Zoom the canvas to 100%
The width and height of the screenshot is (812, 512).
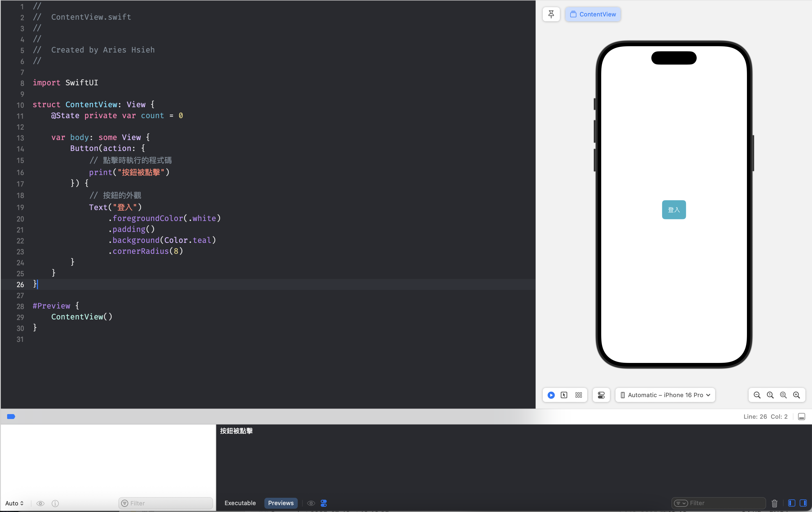(770, 395)
